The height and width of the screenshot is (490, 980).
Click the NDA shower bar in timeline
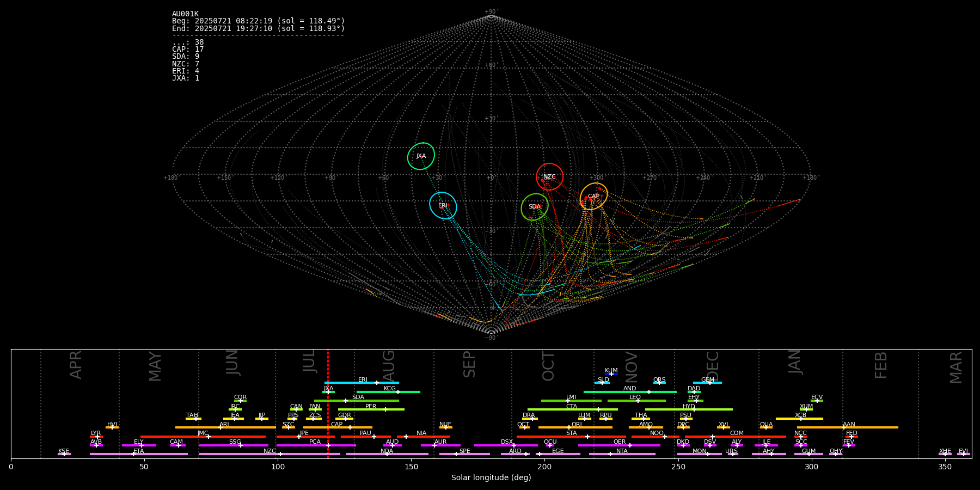click(x=387, y=454)
